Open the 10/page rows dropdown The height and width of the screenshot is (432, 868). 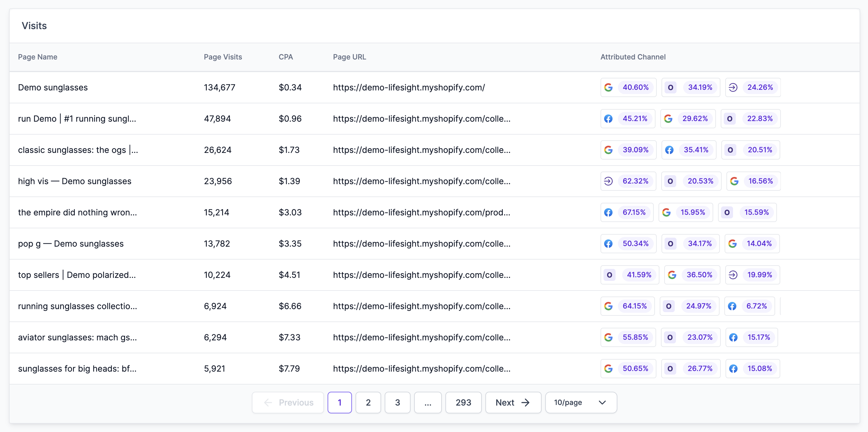pos(581,402)
